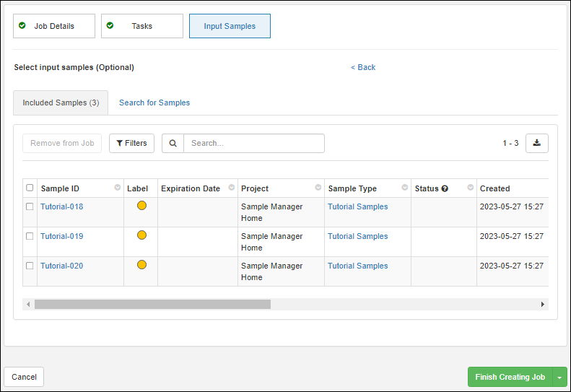Click into the Search... input field

[254, 143]
